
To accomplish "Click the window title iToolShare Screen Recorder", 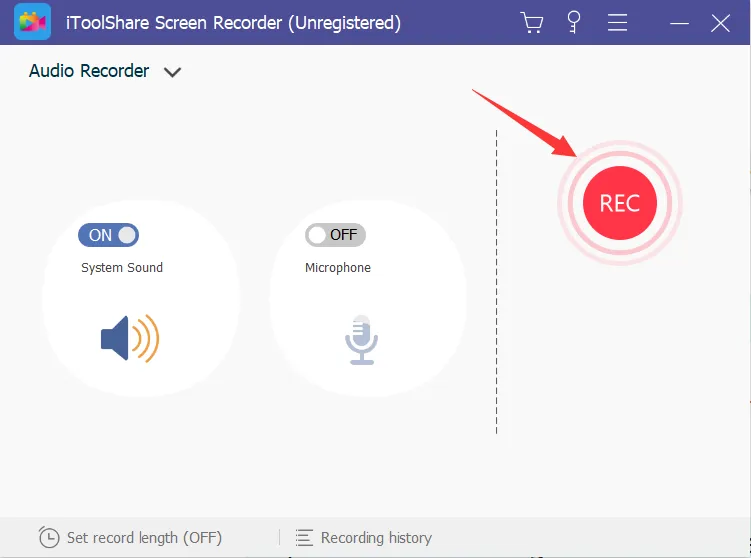I will (x=233, y=23).
